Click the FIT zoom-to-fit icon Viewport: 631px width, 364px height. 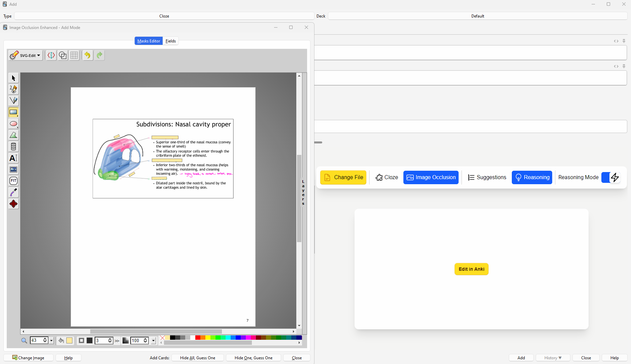pyautogui.click(x=13, y=181)
